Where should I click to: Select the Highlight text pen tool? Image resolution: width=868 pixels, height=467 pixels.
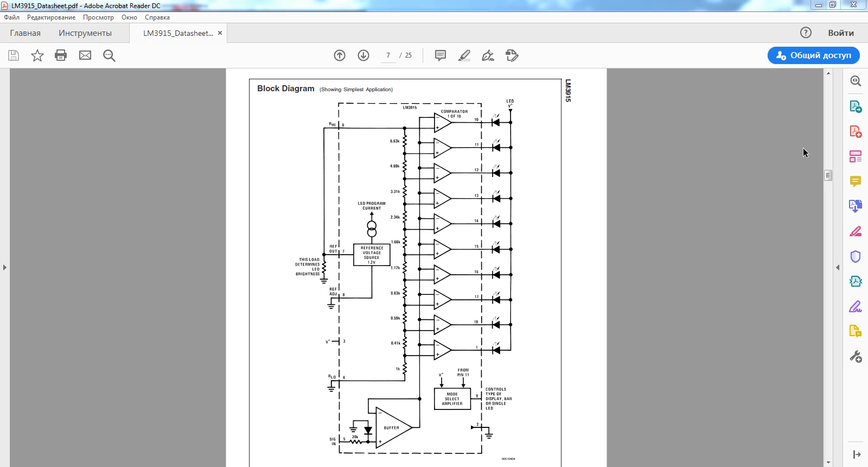click(x=464, y=55)
